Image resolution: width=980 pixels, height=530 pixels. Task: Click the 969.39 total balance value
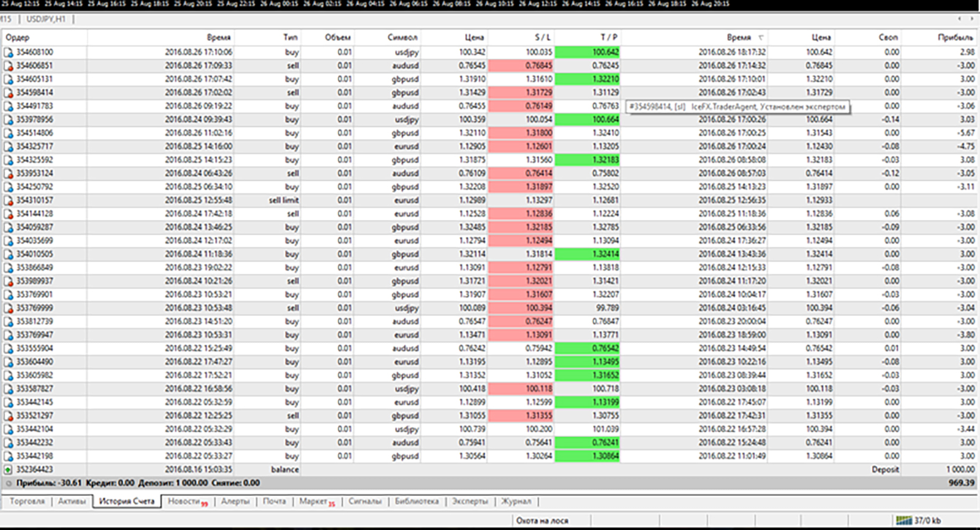[961, 483]
